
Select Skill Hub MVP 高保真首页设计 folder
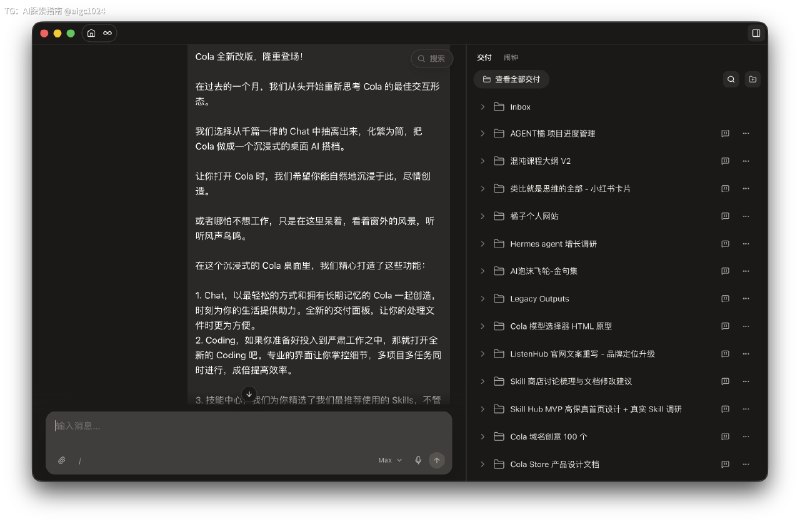(x=595, y=409)
